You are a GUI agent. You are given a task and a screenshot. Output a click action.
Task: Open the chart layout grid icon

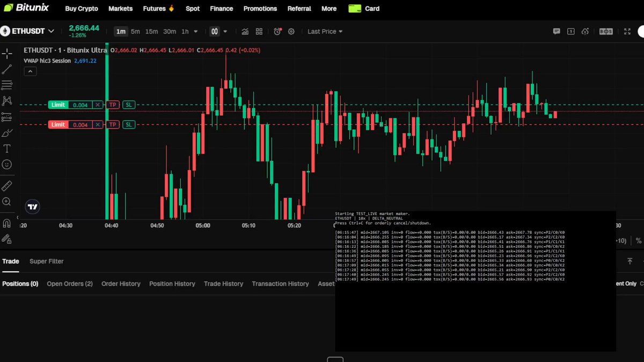259,32
